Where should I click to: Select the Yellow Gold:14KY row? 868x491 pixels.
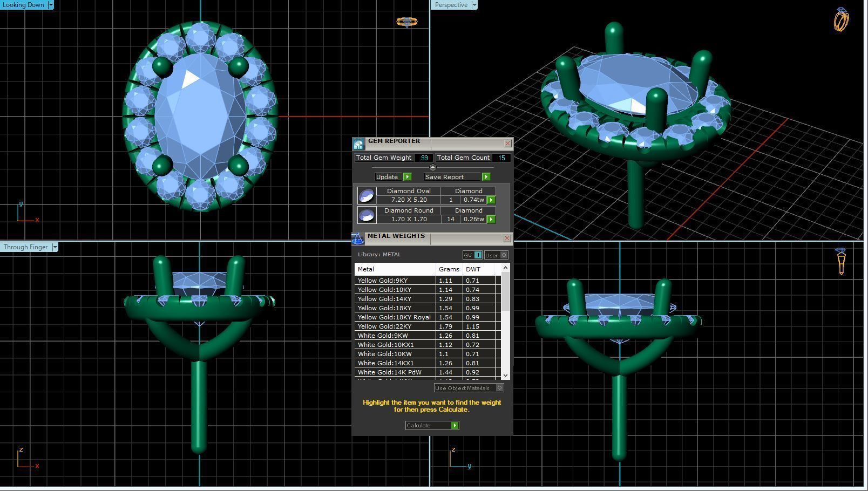point(428,299)
